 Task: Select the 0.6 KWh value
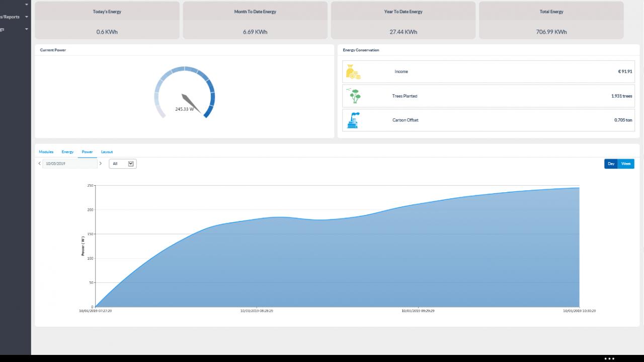[x=107, y=32]
